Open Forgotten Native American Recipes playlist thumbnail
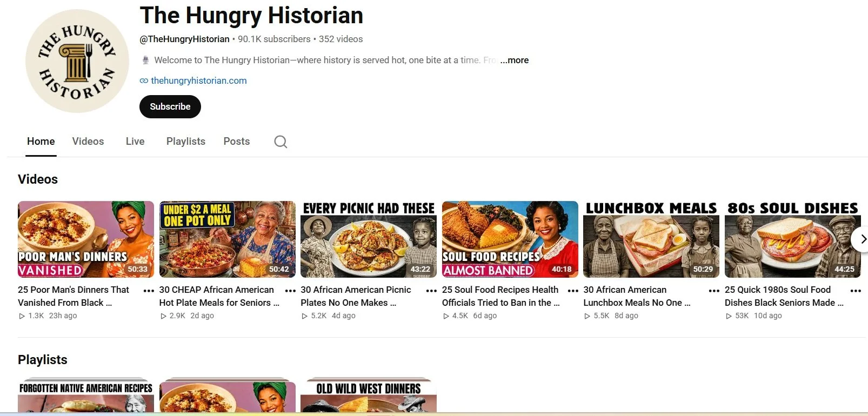 point(86,396)
